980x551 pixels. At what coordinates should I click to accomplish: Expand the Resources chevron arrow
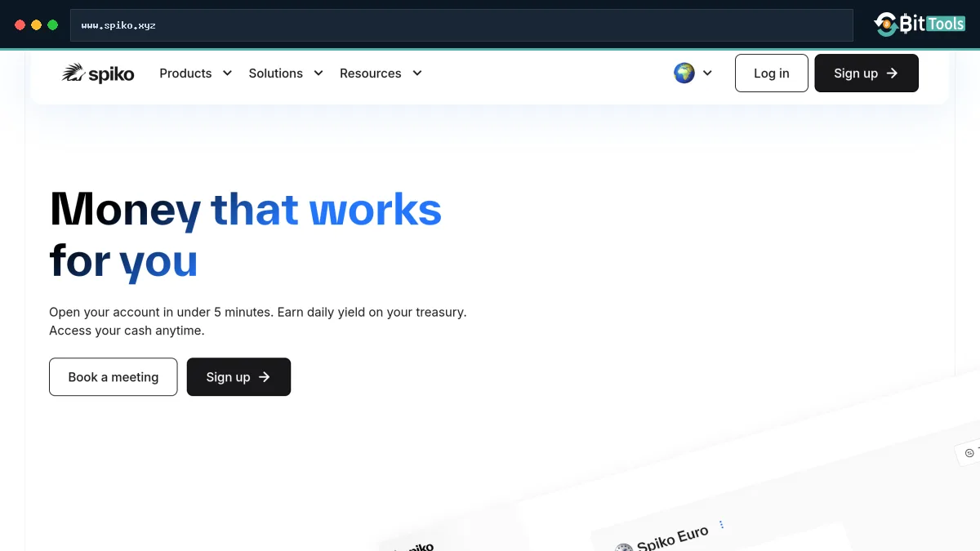pos(417,73)
